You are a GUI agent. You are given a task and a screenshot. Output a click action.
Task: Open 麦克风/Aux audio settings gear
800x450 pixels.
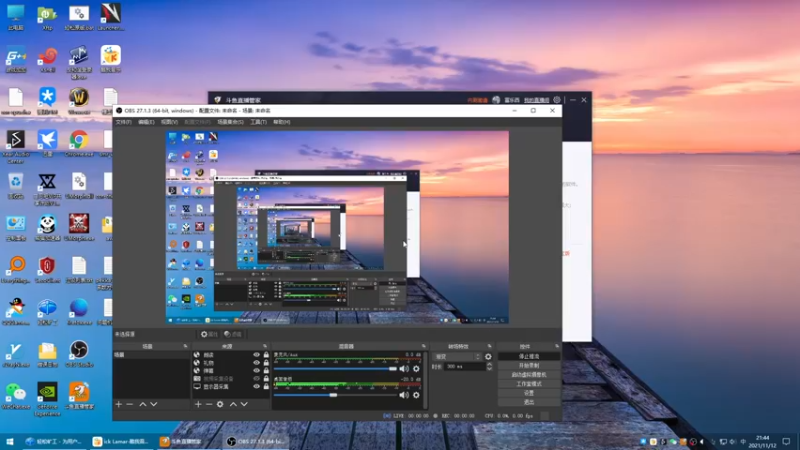pyautogui.click(x=416, y=368)
